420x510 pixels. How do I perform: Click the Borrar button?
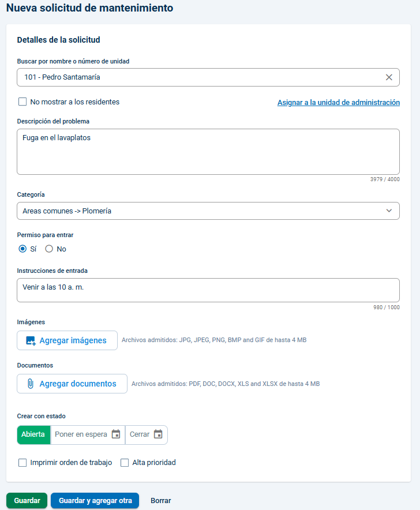[161, 501]
